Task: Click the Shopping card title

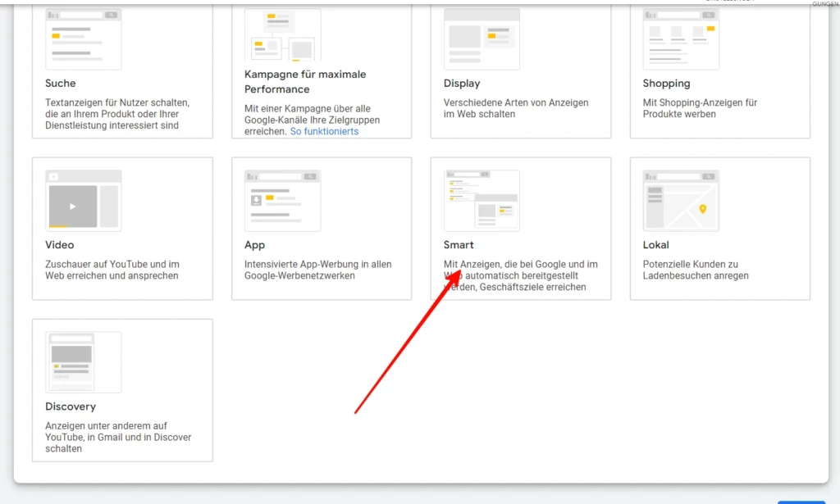Action: pyautogui.click(x=666, y=84)
